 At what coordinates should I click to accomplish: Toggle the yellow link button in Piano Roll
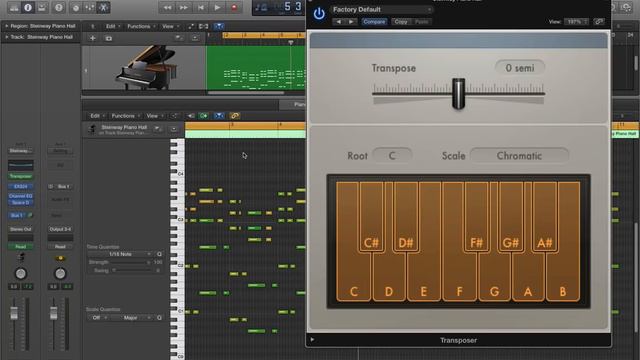click(234, 116)
